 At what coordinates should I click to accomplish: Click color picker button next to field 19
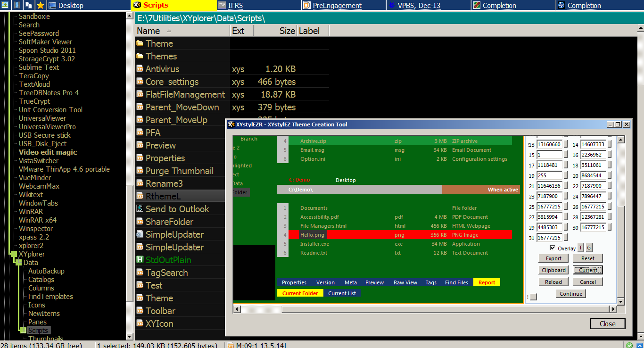(x=566, y=176)
